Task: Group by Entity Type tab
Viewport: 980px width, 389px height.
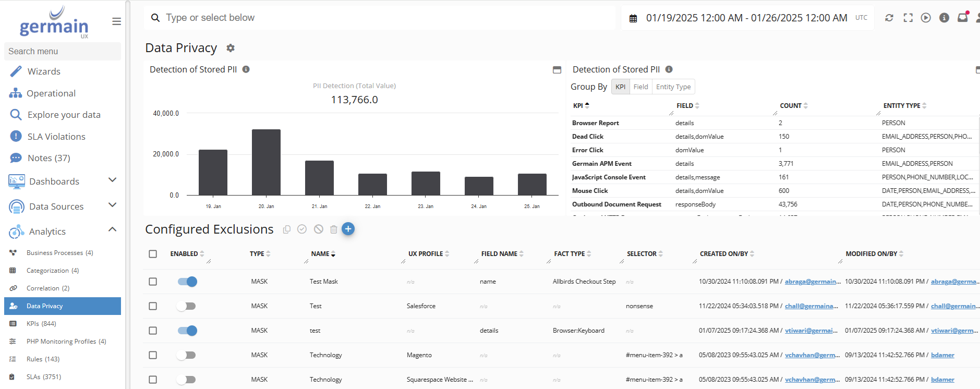Action: click(x=673, y=87)
